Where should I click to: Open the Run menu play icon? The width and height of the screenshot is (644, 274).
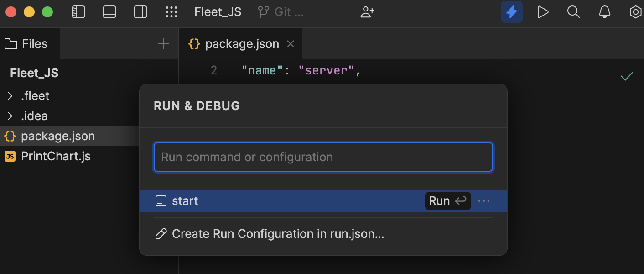pyautogui.click(x=543, y=12)
